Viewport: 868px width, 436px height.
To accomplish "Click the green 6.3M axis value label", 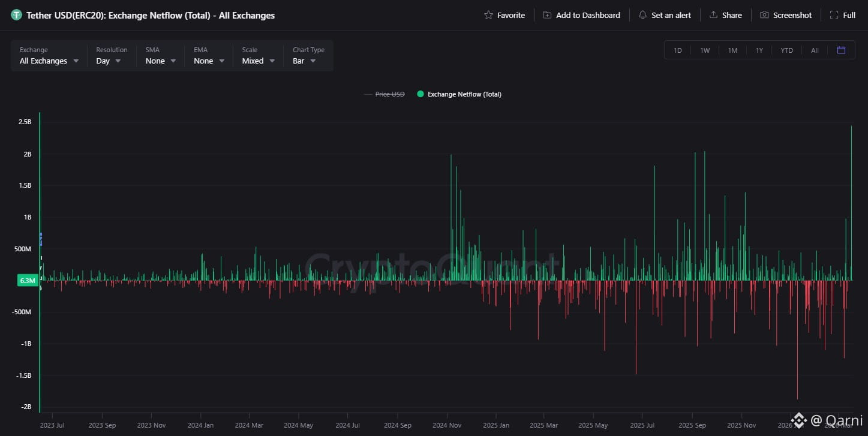I will (x=28, y=280).
